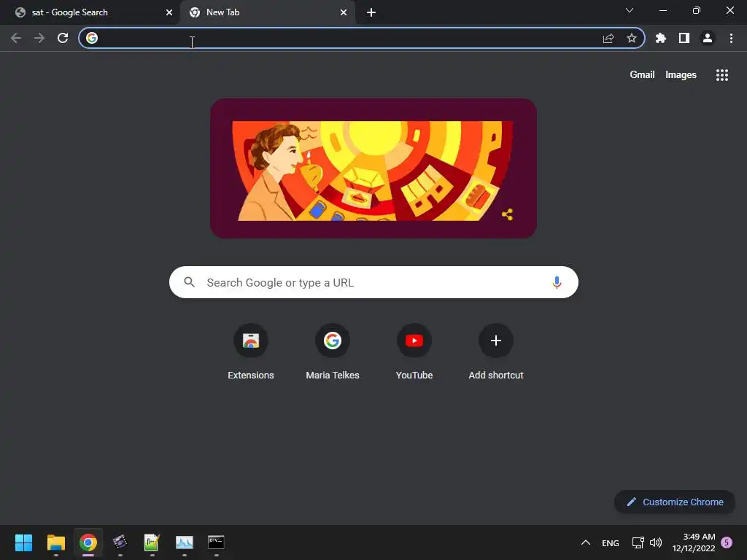Open the profile avatar menu
This screenshot has width=747, height=560.
[708, 38]
